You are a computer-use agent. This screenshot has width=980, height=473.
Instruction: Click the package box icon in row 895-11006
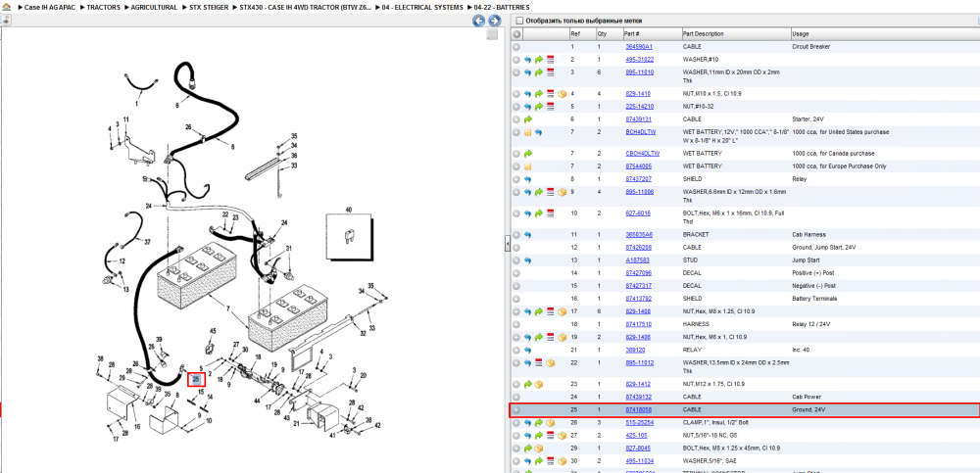tap(562, 193)
